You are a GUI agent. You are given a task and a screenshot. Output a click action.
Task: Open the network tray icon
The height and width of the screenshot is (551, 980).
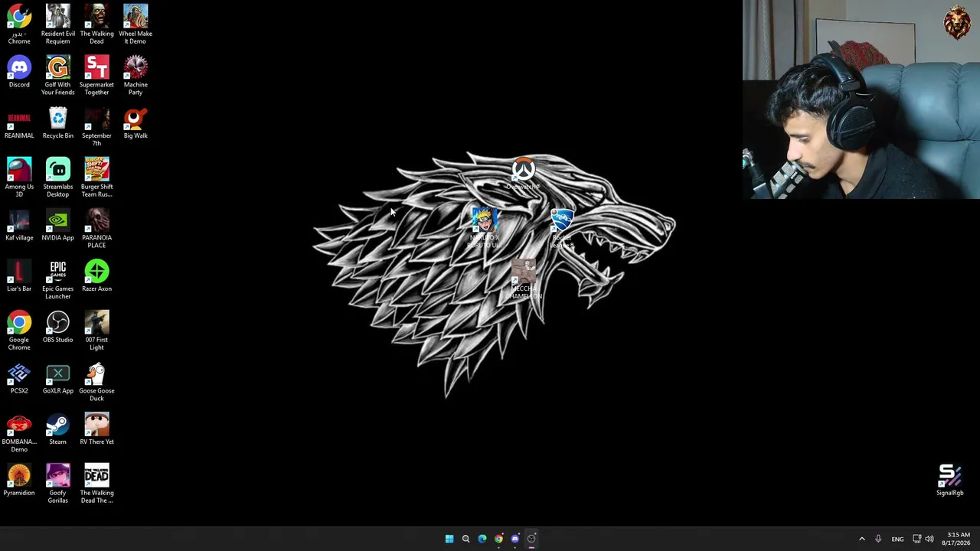coord(917,539)
